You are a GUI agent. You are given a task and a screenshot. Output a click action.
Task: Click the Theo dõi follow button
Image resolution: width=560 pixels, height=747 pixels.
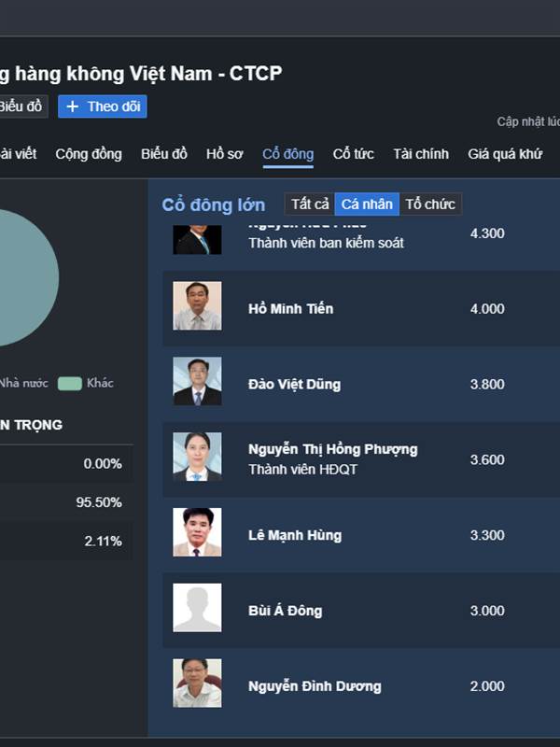click(x=103, y=106)
